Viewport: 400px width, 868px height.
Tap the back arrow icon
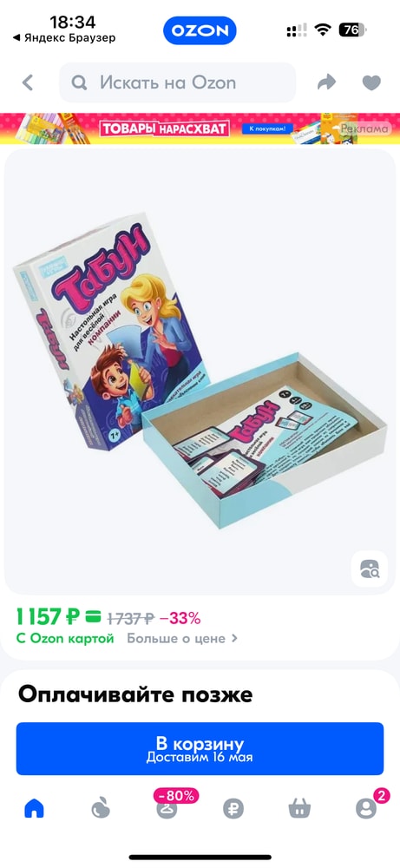click(27, 83)
